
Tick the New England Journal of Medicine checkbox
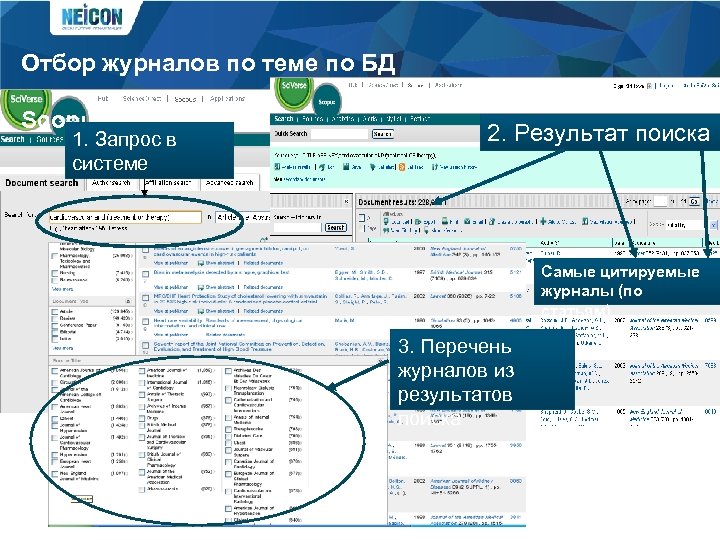55,473
